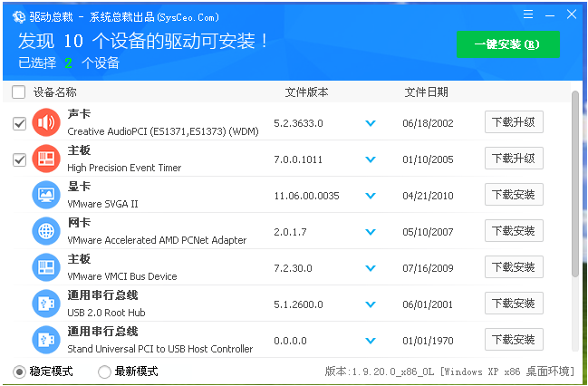This screenshot has height=386, width=588.
Task: Click the date 06/18/2002
Action: coord(428,123)
